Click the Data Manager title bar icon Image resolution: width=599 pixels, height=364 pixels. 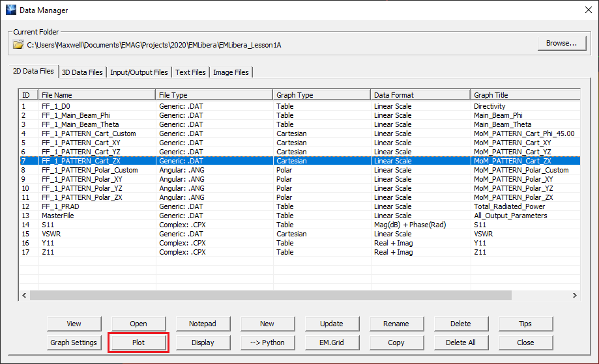(11, 10)
